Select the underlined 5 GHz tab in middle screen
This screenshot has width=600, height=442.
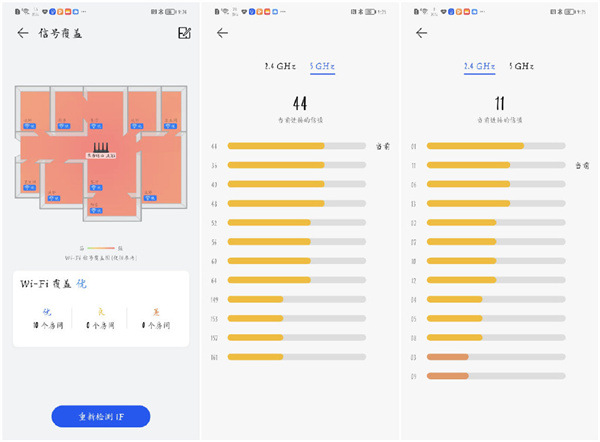[320, 65]
